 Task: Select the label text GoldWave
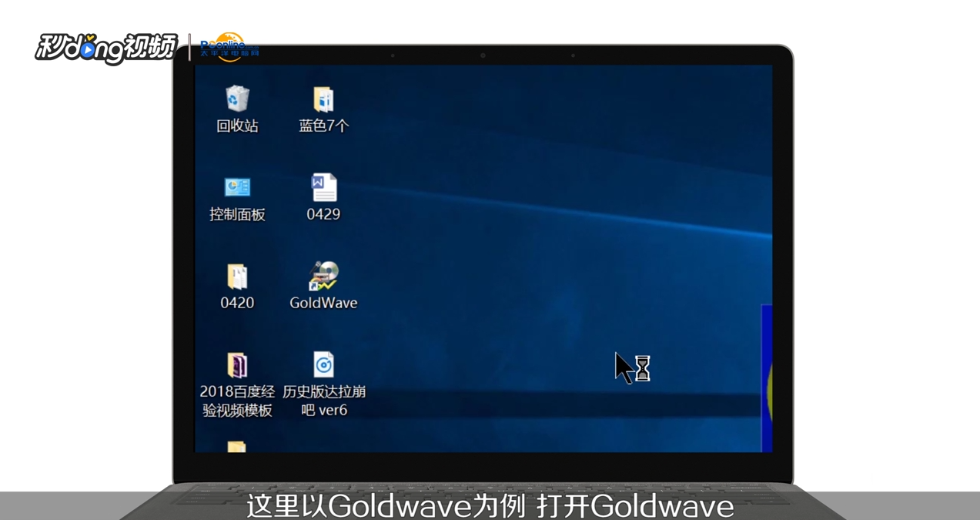pos(323,303)
